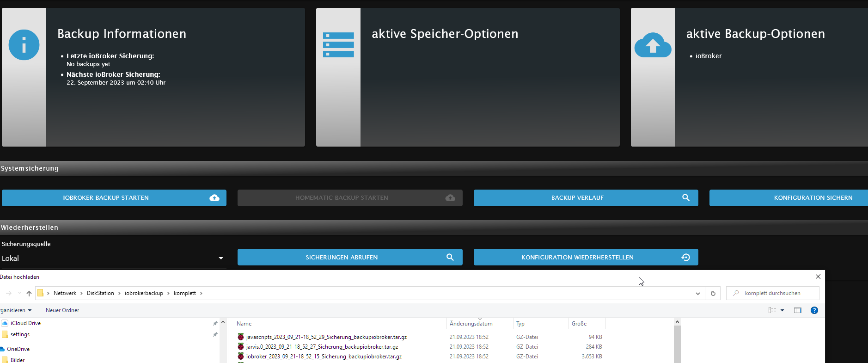Click the pin icon next to iCloud Drive

215,323
